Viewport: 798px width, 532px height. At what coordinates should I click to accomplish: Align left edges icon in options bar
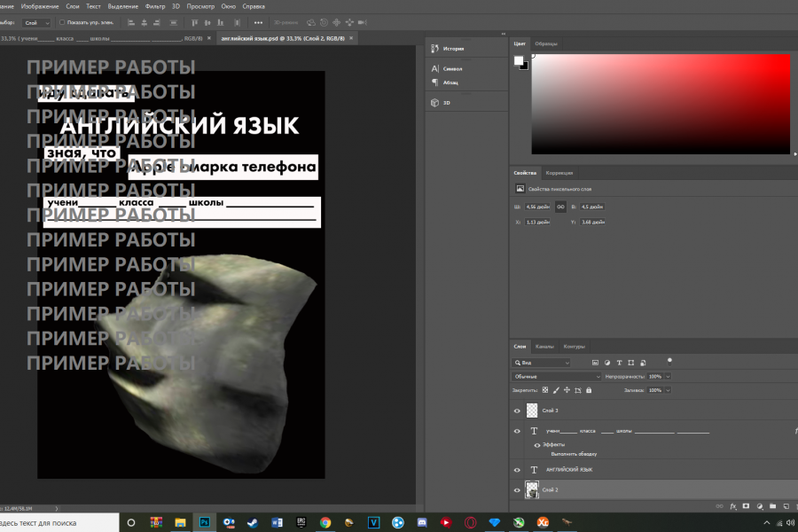[131, 22]
